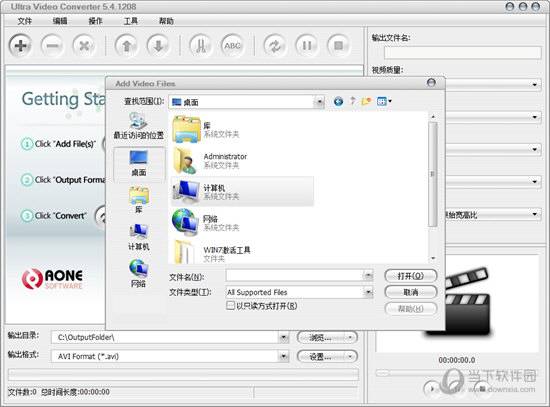This screenshot has width=550, height=407.
Task: Open the View menu icon in dialog
Action: (384, 101)
